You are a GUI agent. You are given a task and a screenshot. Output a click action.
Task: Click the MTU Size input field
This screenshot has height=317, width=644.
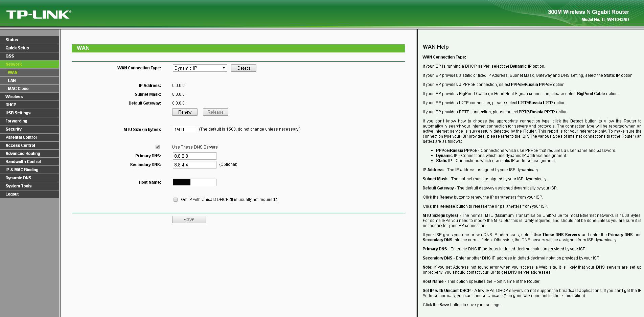[x=184, y=130]
